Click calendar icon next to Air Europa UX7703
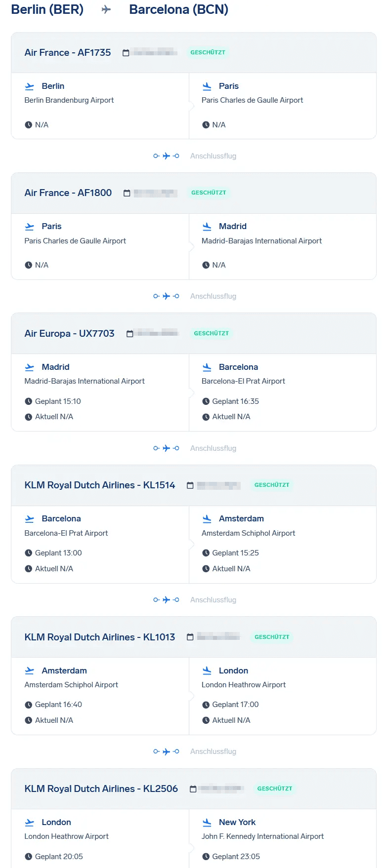This screenshot has height=868, width=386. click(130, 334)
